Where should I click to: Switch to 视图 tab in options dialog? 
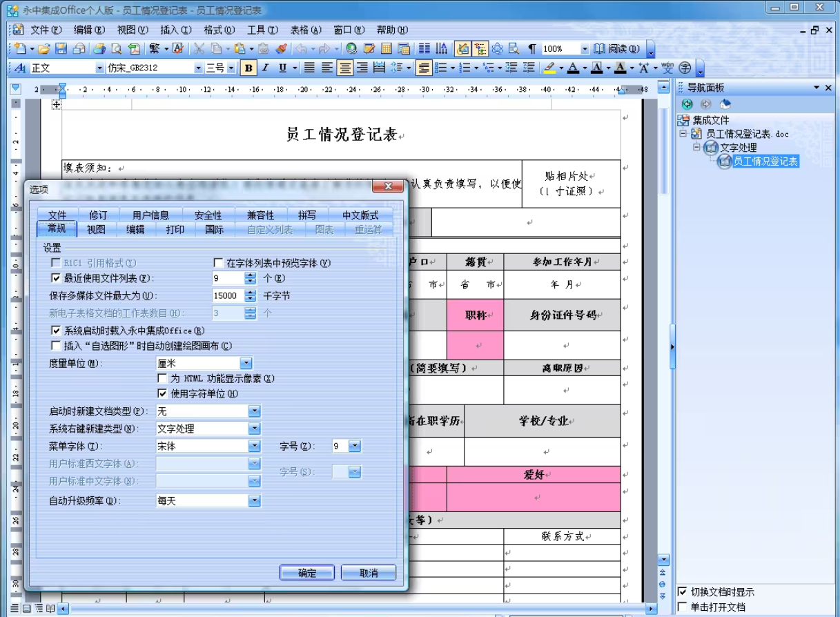[x=96, y=230]
